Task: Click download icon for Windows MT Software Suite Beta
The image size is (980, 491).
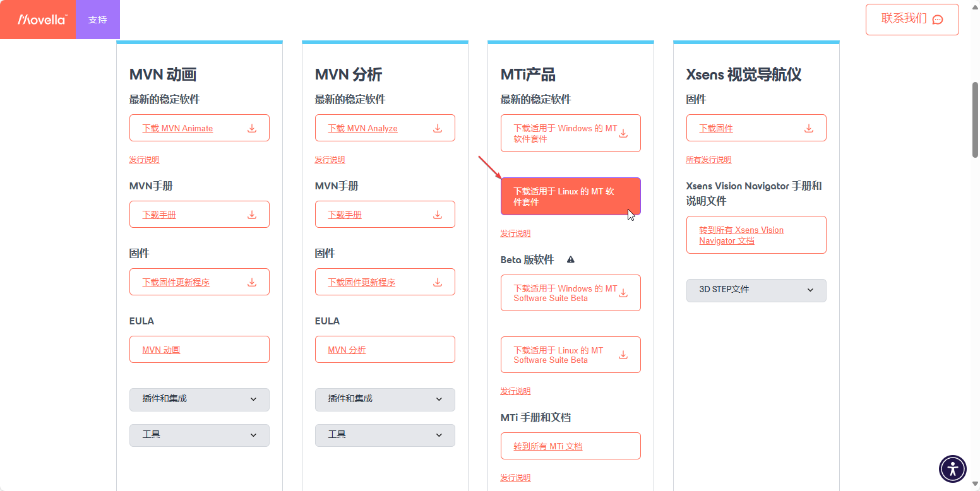Action: coord(623,293)
